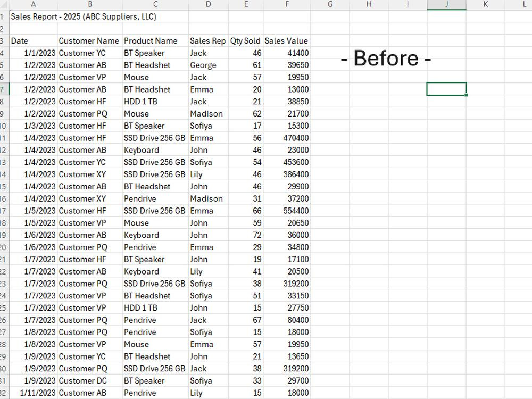This screenshot has width=532, height=399.
Task: Click row header 17
Action: 3,211
